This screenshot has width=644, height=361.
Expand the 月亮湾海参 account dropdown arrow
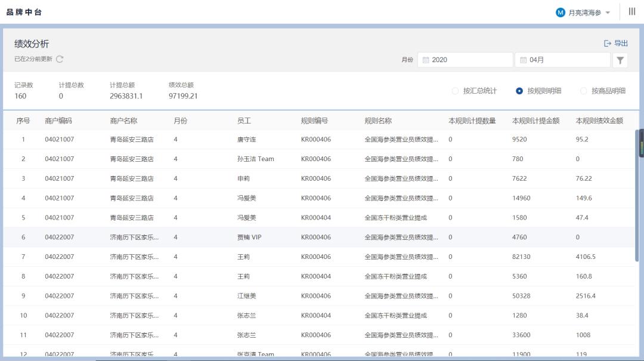pos(608,13)
